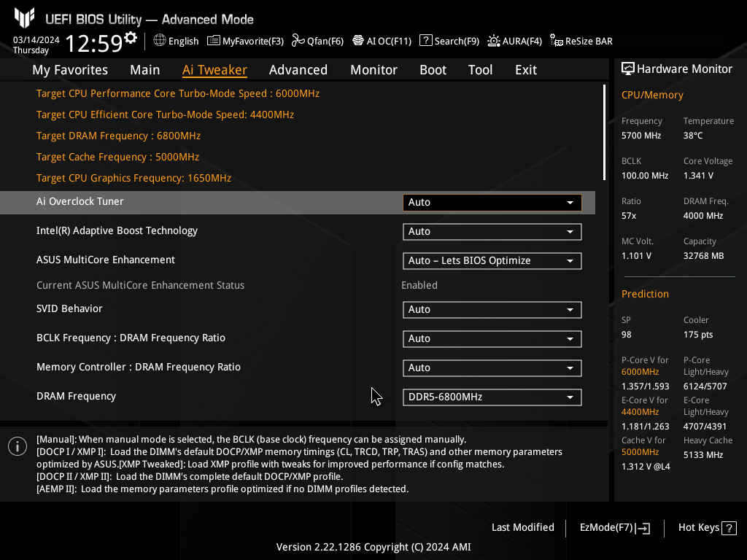Select the DRAM Frequency row label
The height and width of the screenshot is (560, 747).
pyautogui.click(x=76, y=396)
